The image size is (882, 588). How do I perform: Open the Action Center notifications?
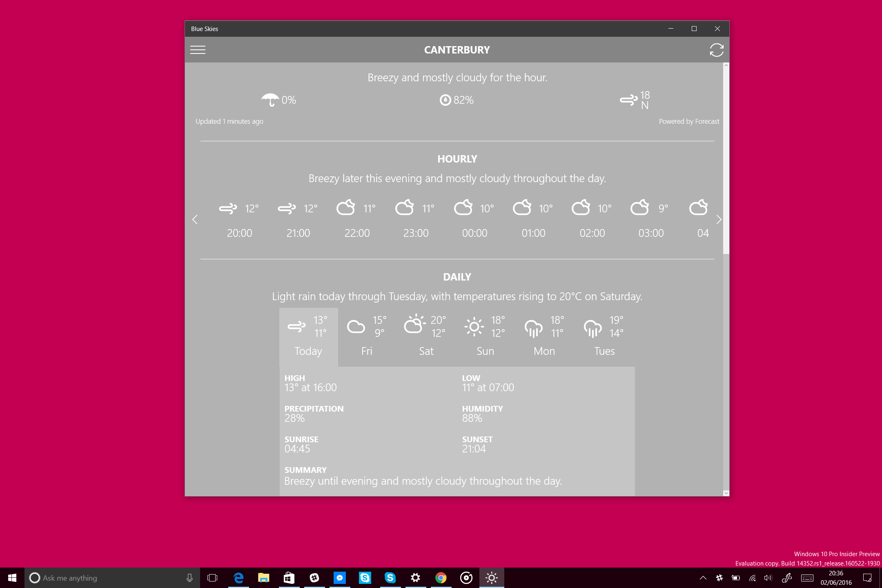click(x=867, y=578)
